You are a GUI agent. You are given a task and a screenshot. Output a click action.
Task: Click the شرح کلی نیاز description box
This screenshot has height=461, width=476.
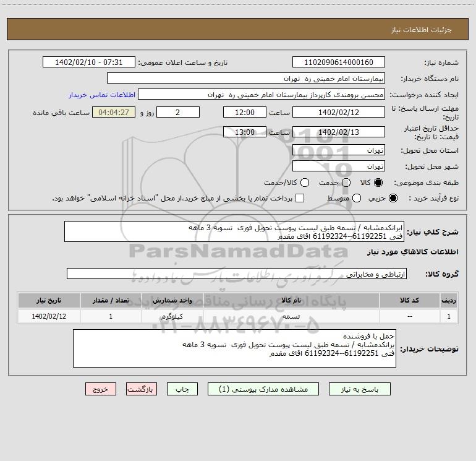234,231
